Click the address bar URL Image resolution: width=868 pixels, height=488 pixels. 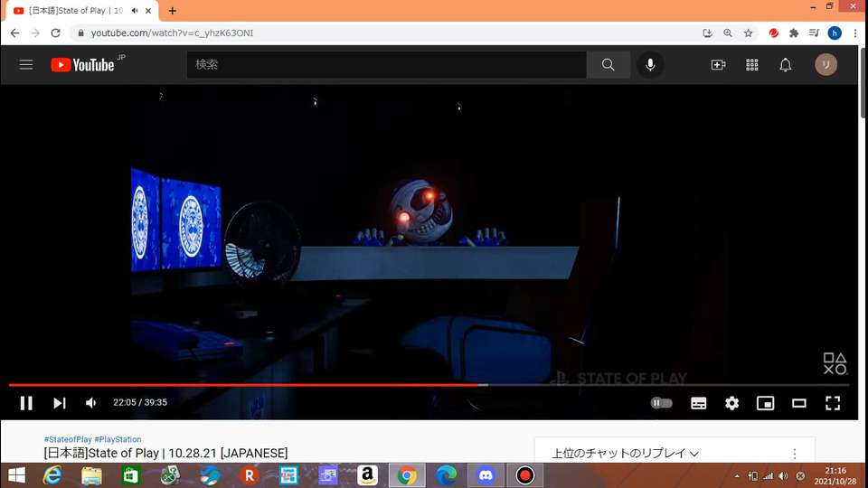coord(172,33)
